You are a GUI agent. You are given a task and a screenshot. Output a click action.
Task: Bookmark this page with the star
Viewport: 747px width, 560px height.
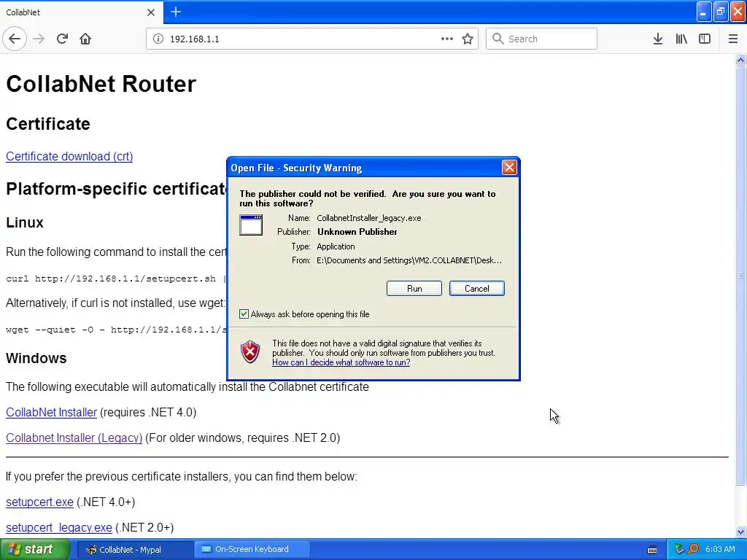click(468, 39)
